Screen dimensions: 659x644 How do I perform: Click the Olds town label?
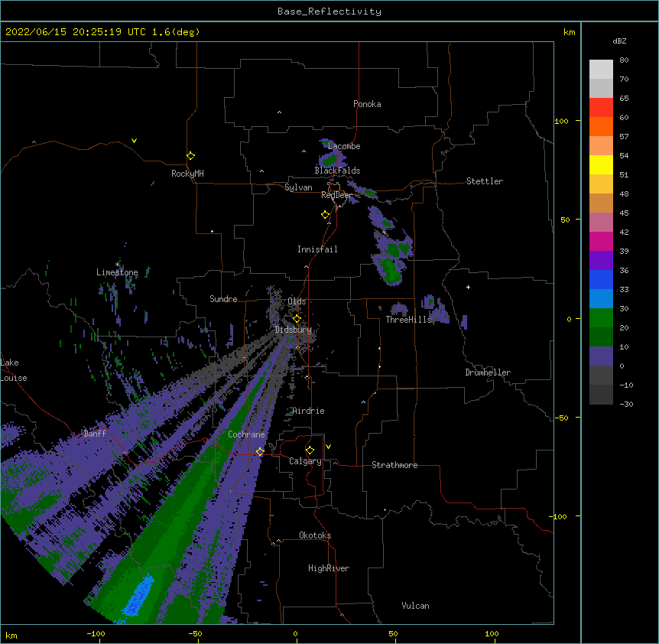[x=297, y=301]
